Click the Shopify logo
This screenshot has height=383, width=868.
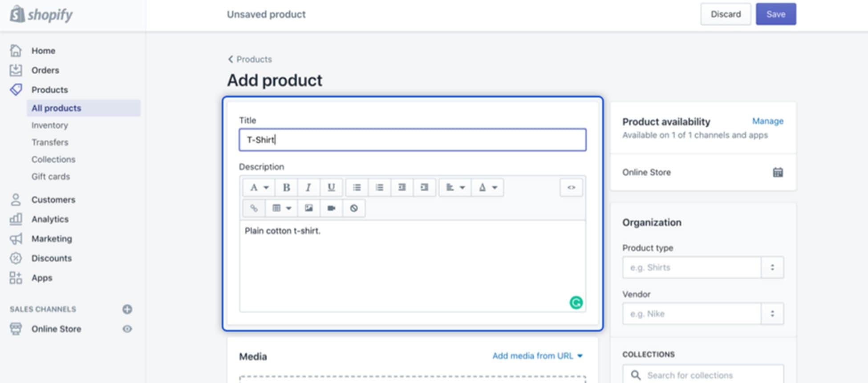(x=41, y=14)
